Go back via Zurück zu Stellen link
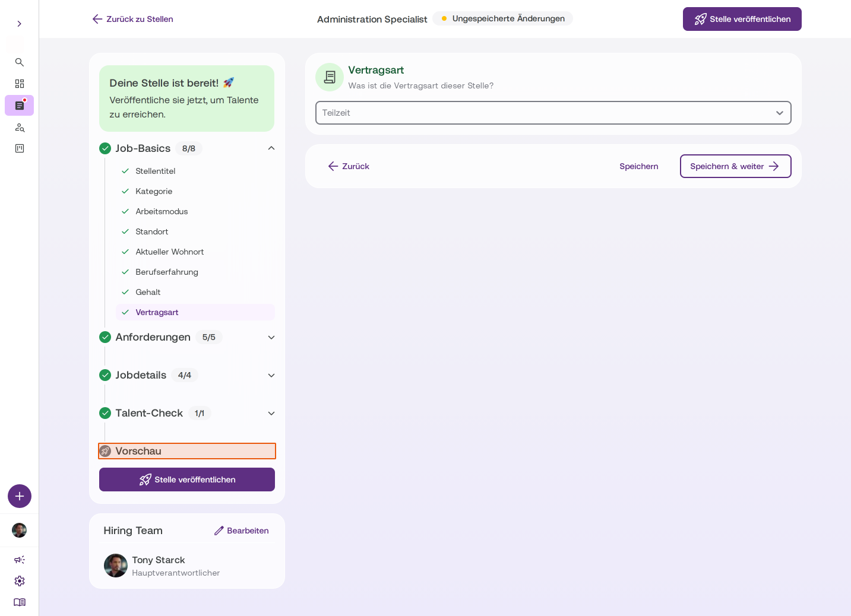 point(132,19)
